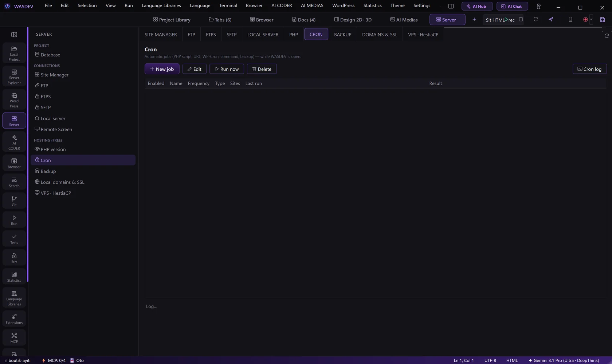This screenshot has height=364, width=612.
Task: Select Remote Screen in the connections list
Action: coord(83,129)
